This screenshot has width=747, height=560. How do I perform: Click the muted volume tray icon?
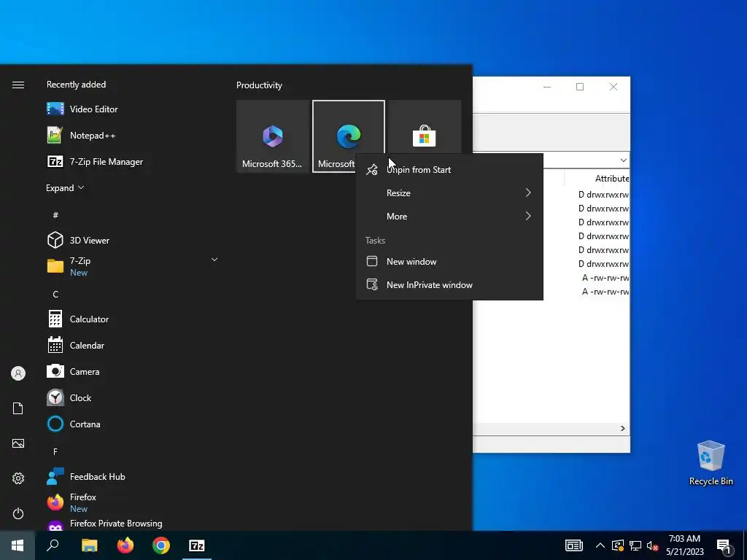point(652,545)
